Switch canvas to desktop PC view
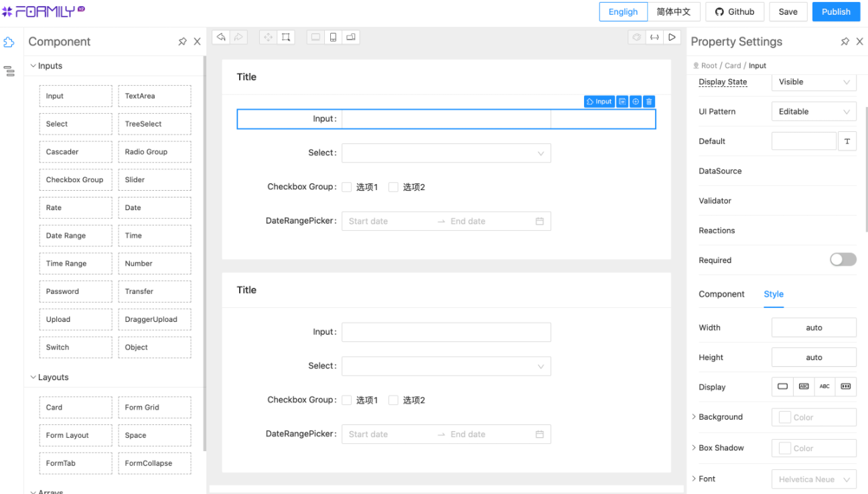Screen dimensions: 868x494 pyautogui.click(x=315, y=37)
